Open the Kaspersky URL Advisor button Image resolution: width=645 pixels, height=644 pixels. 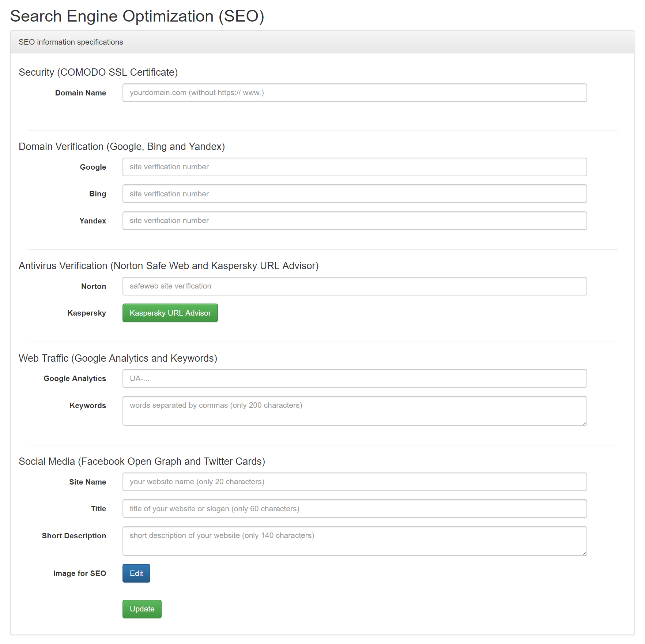[170, 313]
